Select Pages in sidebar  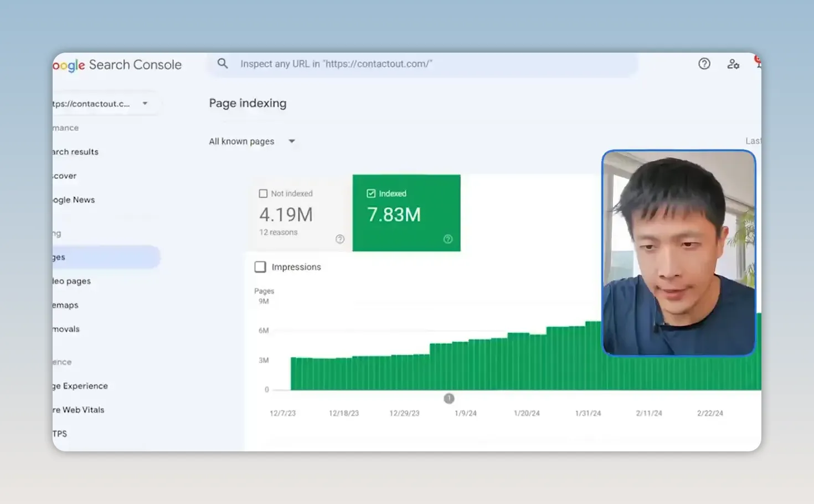click(x=106, y=257)
